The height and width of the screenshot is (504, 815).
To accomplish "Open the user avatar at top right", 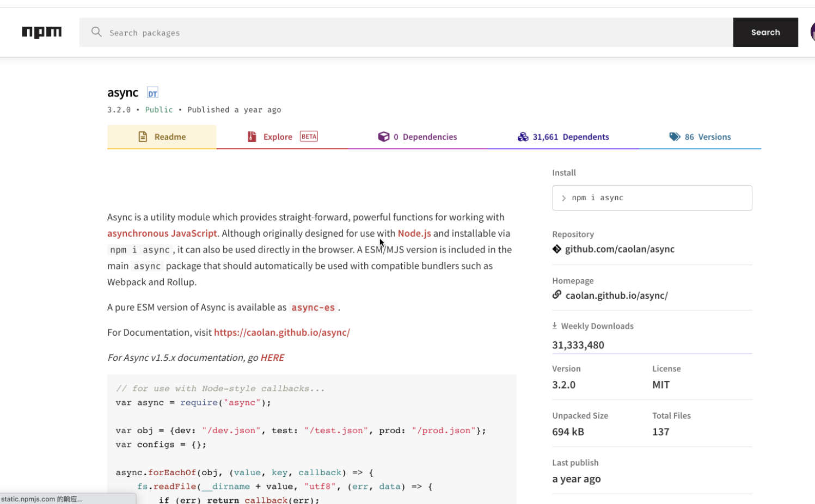I will tap(812, 32).
